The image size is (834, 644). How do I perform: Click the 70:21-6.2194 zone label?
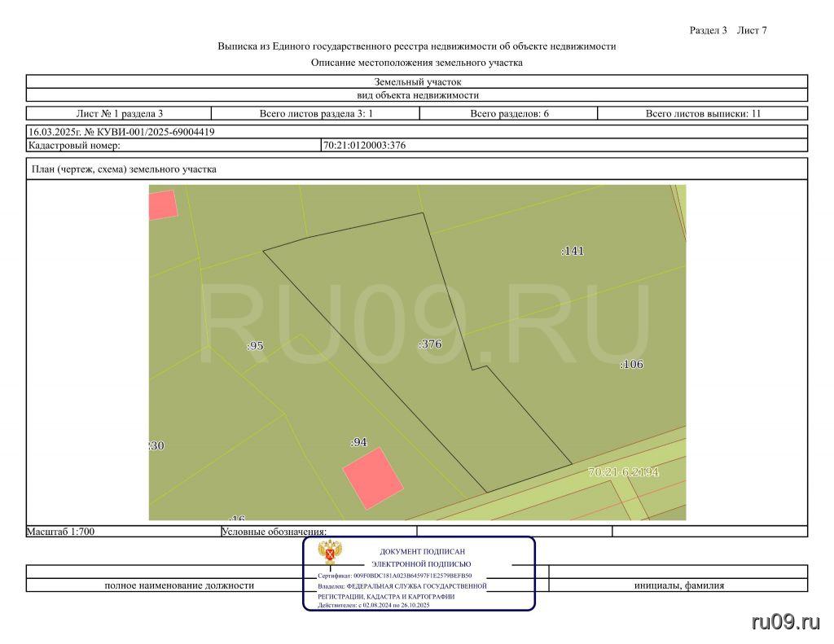tap(623, 472)
